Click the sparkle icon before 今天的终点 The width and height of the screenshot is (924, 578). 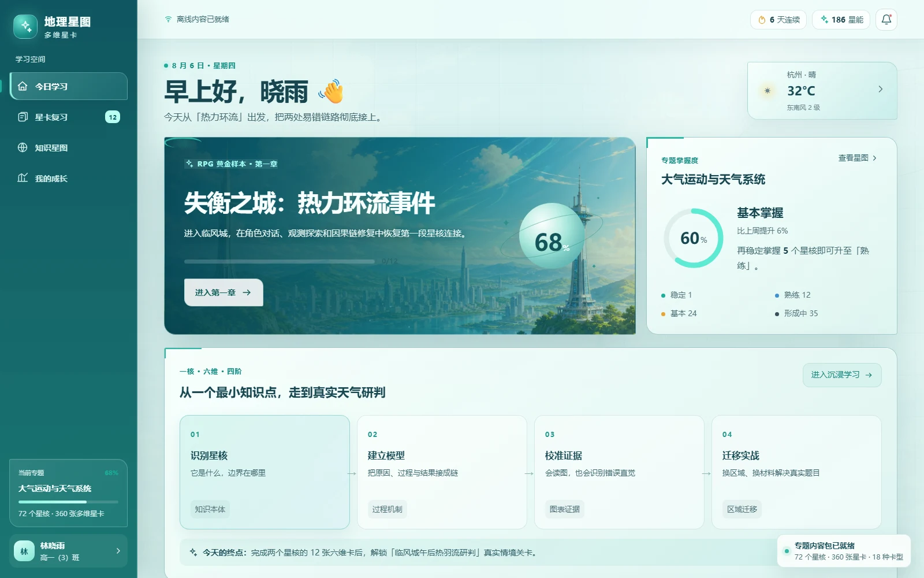(193, 553)
